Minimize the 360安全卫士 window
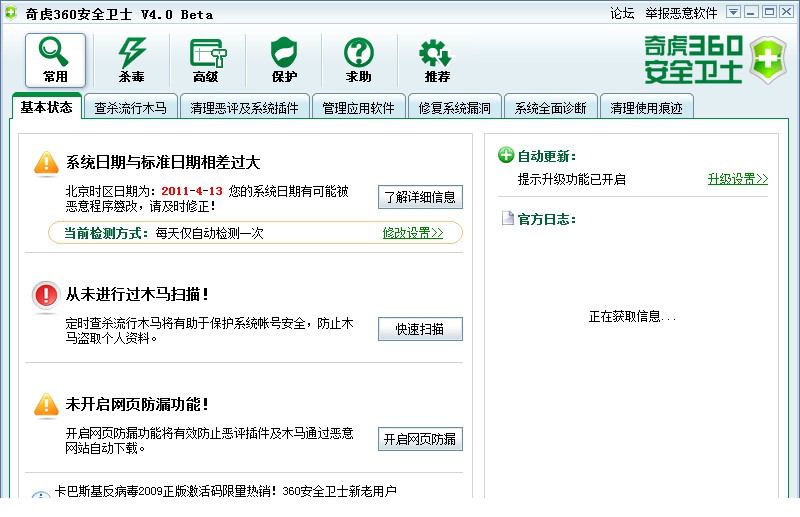 (751, 12)
